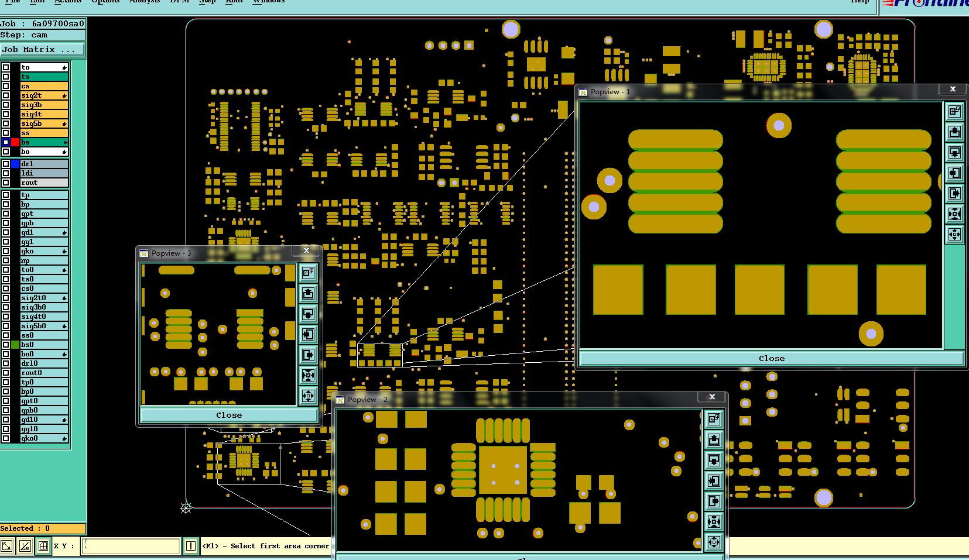Pan right in Popview 2
This screenshot has height=560, width=969.
[x=714, y=501]
